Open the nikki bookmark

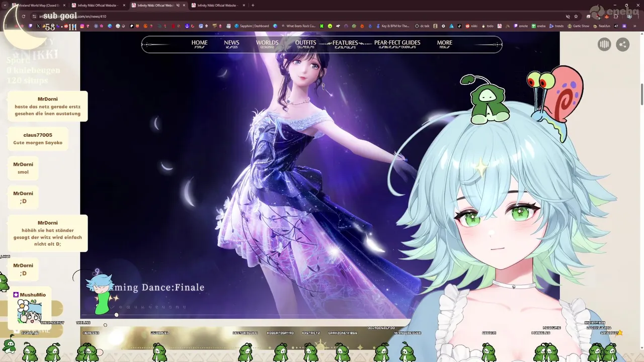click(471, 26)
